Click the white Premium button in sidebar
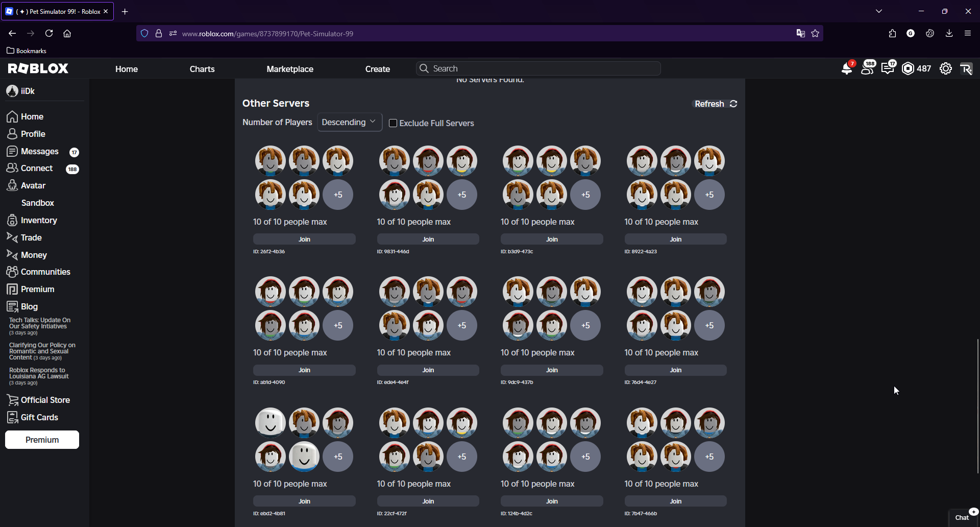The width and height of the screenshot is (980, 527). [42, 440]
